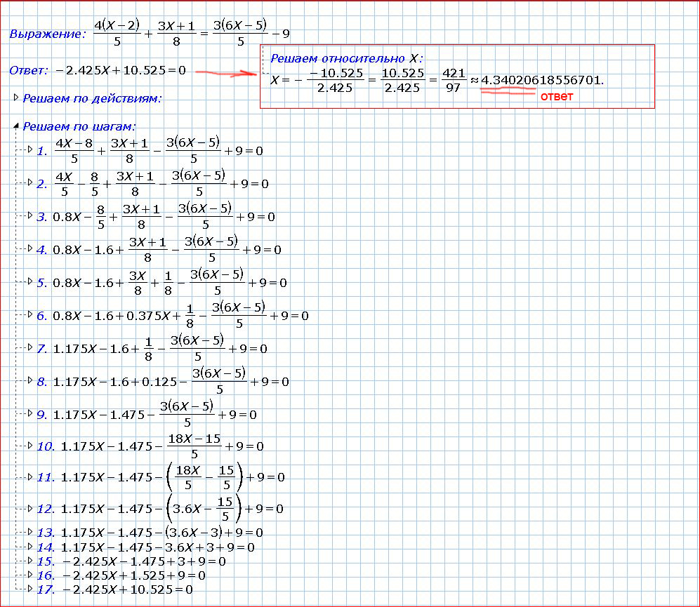Click the 'Выражение:' label
The image size is (700, 607).
click(x=47, y=34)
